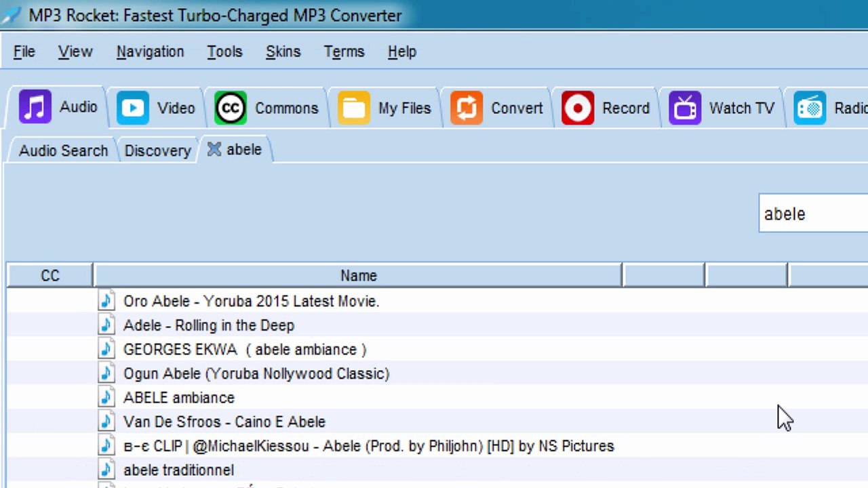Open the Skins menu

click(283, 52)
